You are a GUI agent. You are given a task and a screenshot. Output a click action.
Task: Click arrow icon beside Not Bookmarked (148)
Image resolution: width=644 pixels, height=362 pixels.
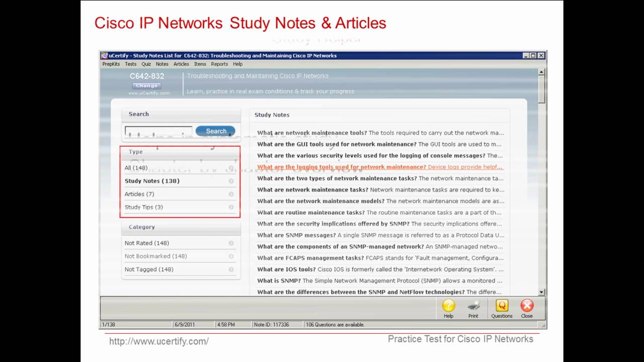[x=231, y=256]
